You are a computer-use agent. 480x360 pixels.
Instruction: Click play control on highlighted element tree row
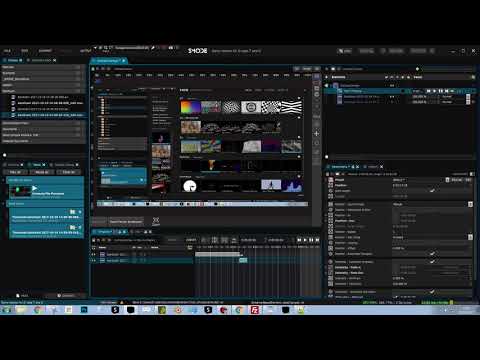pyautogui.click(x=434, y=91)
